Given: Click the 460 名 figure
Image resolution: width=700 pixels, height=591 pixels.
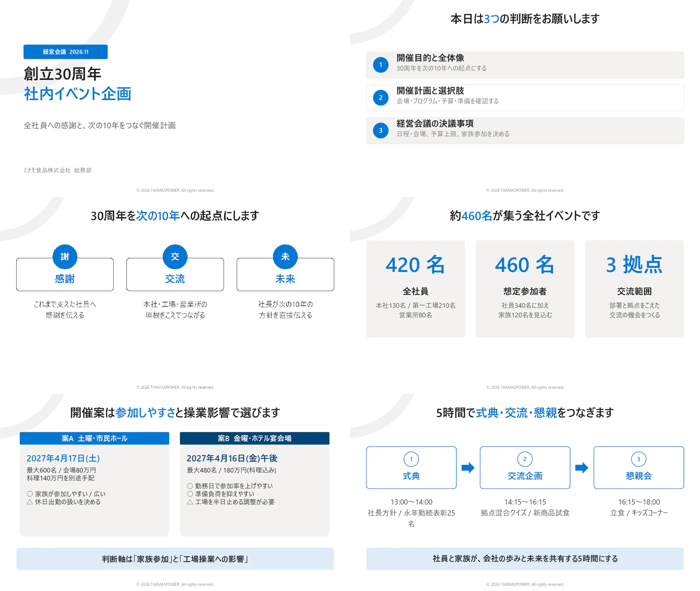Looking at the screenshot, I should point(525,265).
